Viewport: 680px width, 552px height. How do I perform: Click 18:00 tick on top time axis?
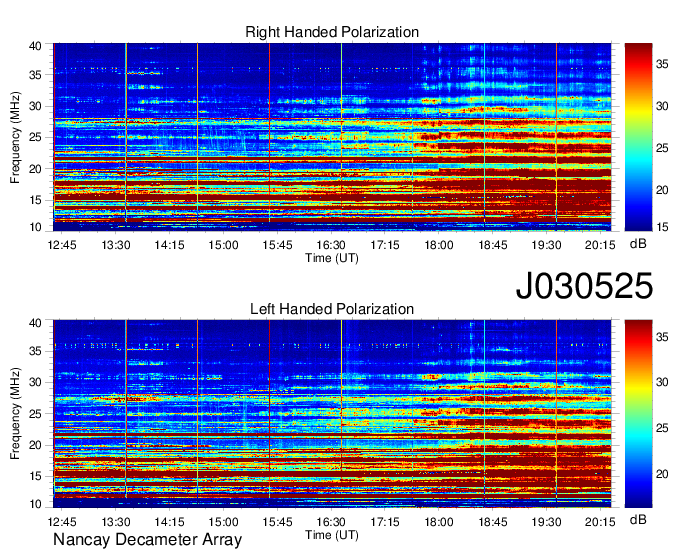[x=439, y=245]
